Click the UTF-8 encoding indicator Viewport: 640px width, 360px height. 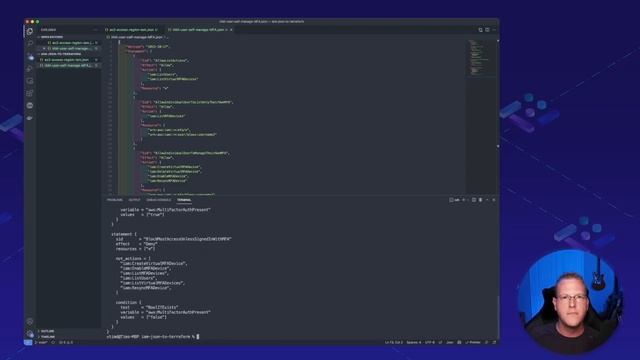(429, 342)
